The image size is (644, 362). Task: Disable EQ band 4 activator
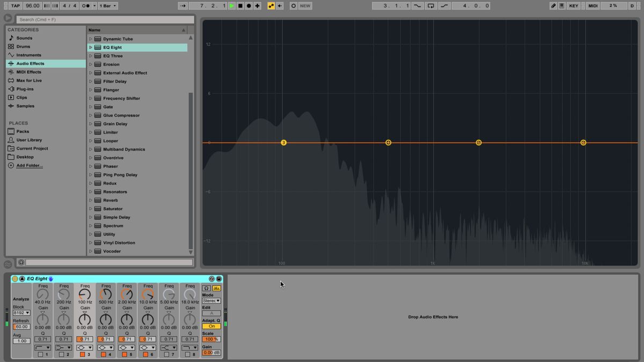point(104,354)
